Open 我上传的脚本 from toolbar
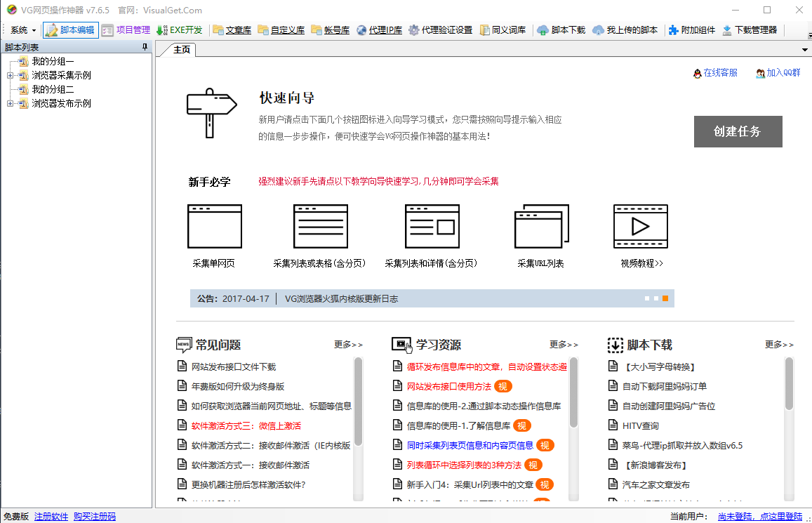This screenshot has height=523, width=812. pyautogui.click(x=625, y=30)
